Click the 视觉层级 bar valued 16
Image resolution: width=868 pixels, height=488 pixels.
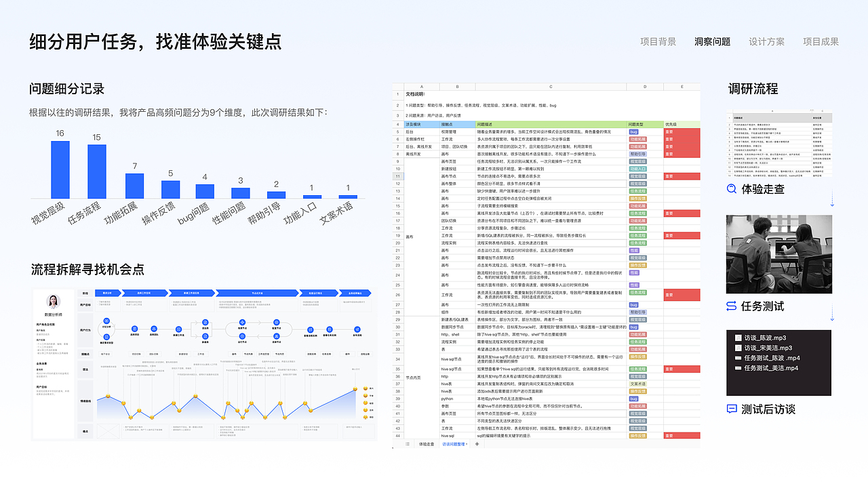point(60,169)
